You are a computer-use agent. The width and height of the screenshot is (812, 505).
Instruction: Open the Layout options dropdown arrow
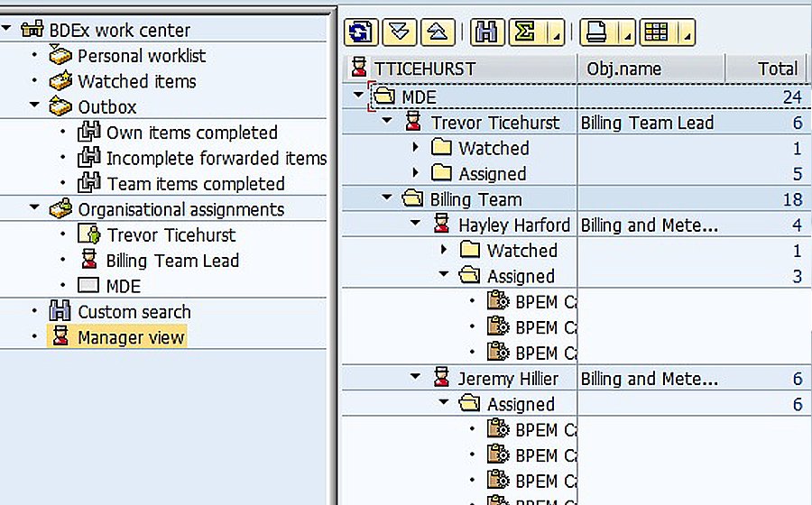point(687,34)
